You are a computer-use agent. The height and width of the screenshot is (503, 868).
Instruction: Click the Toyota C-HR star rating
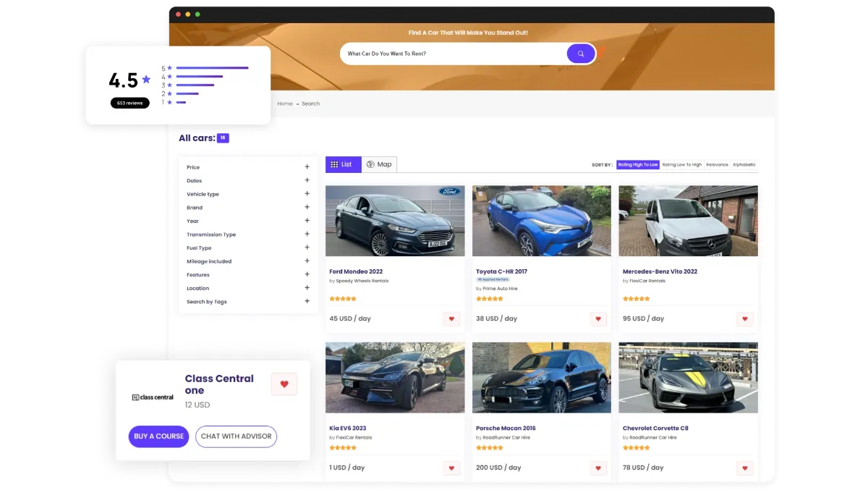pyautogui.click(x=490, y=298)
